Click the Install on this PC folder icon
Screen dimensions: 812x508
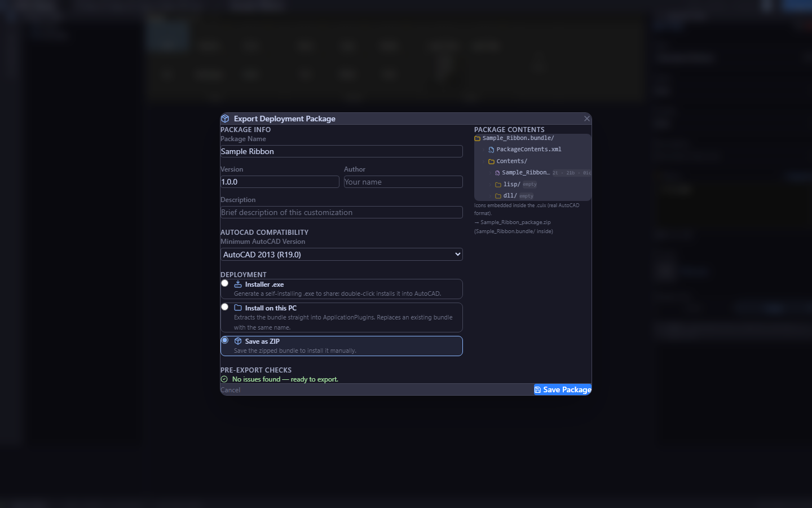pos(238,308)
